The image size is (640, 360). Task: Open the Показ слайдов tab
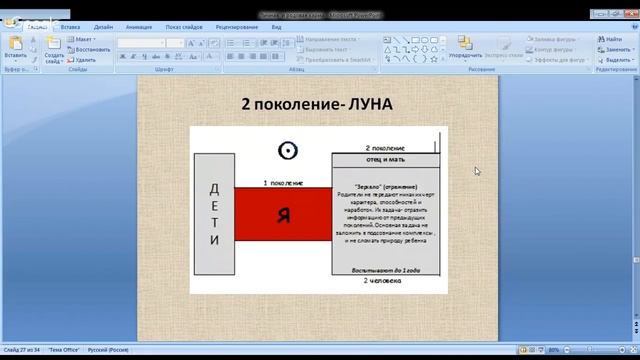click(x=184, y=27)
